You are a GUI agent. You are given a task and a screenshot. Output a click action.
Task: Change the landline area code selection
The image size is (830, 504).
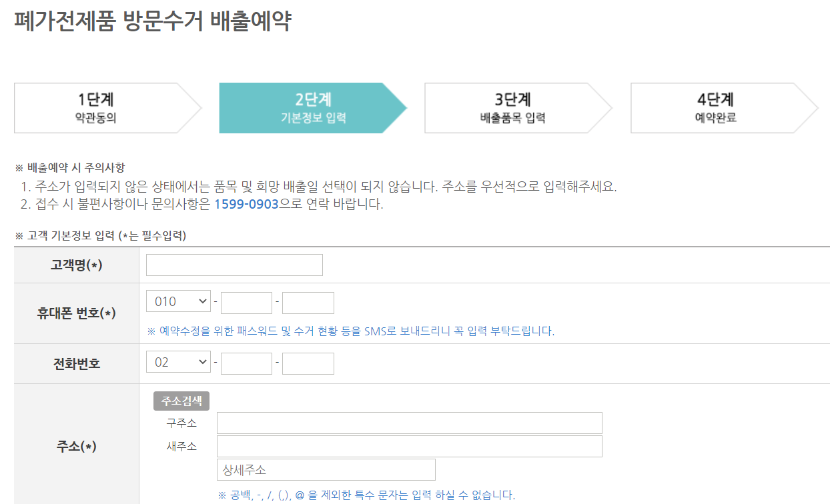[177, 363]
